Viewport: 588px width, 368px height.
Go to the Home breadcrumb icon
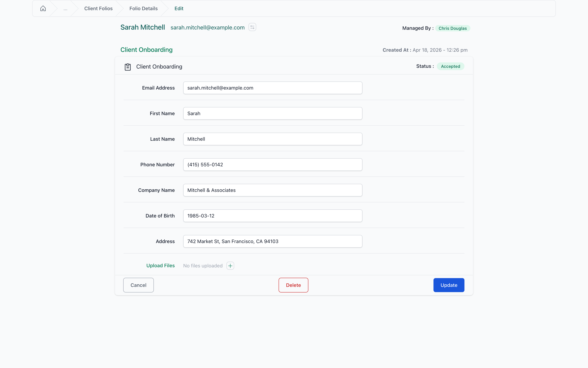click(x=43, y=9)
